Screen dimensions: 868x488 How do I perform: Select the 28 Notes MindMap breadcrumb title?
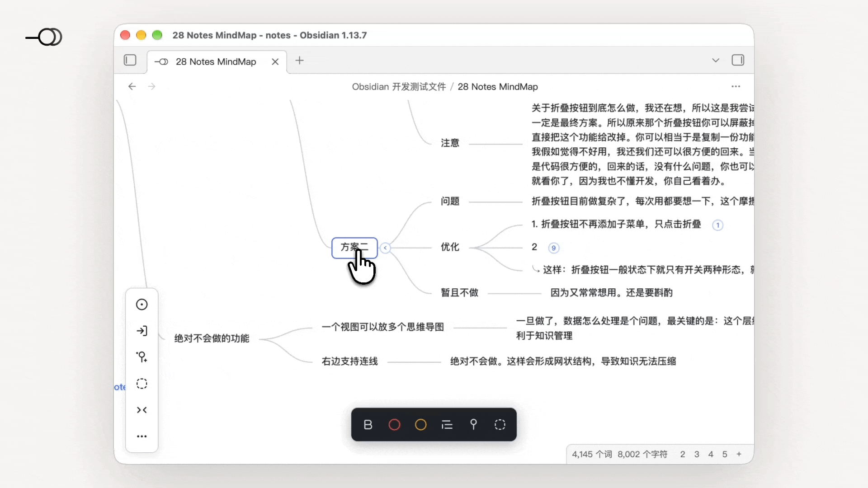click(x=498, y=87)
